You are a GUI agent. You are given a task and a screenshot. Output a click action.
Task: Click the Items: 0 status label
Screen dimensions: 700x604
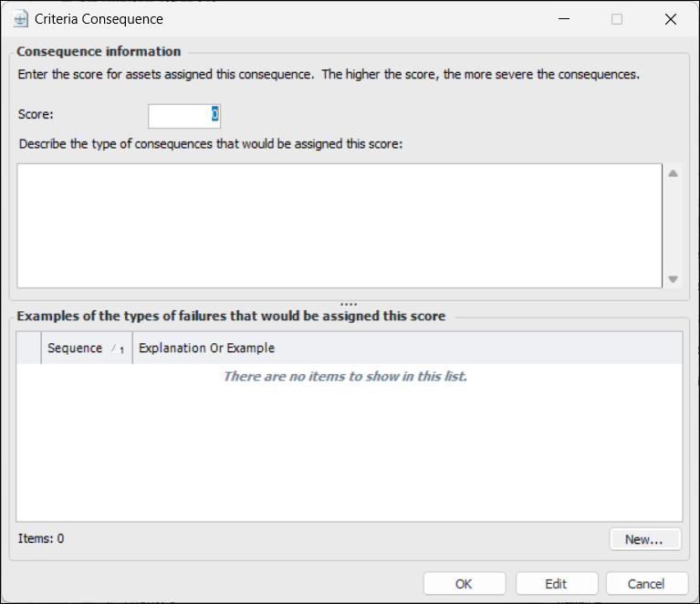41,538
